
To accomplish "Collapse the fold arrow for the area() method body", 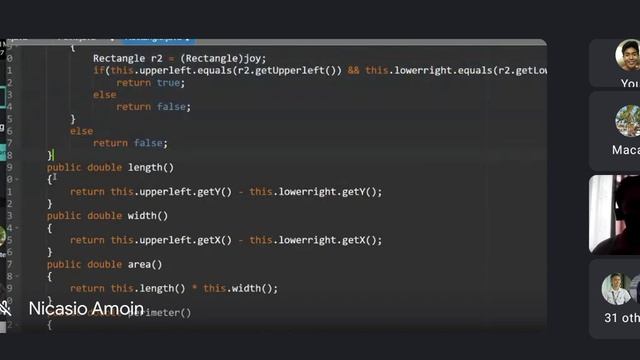I will coord(17,276).
